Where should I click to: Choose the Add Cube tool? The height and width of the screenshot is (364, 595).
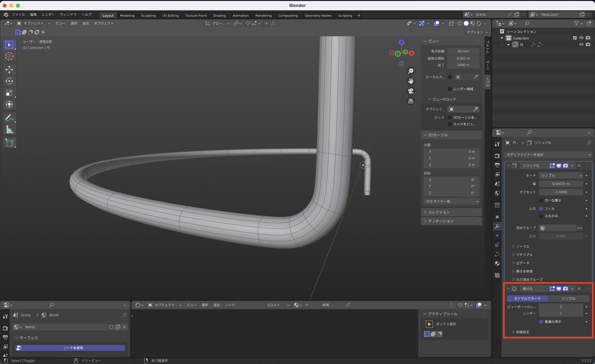click(x=9, y=143)
